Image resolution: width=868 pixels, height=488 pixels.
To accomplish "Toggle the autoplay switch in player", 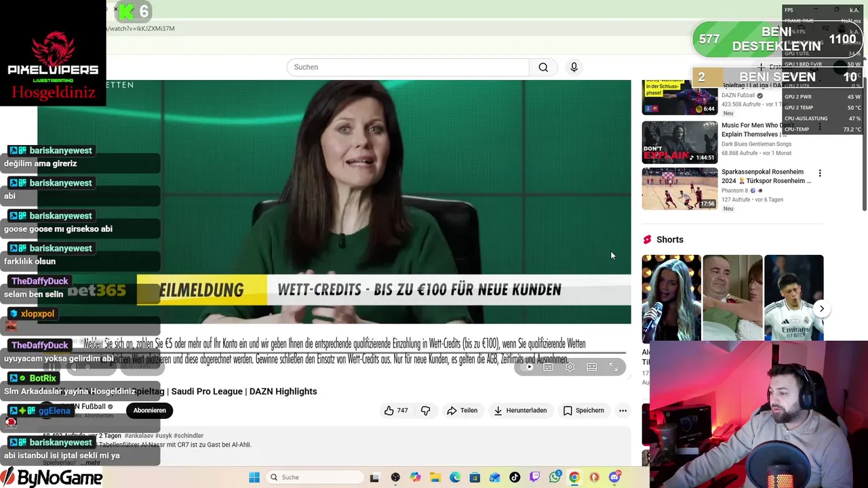I will coord(527,367).
